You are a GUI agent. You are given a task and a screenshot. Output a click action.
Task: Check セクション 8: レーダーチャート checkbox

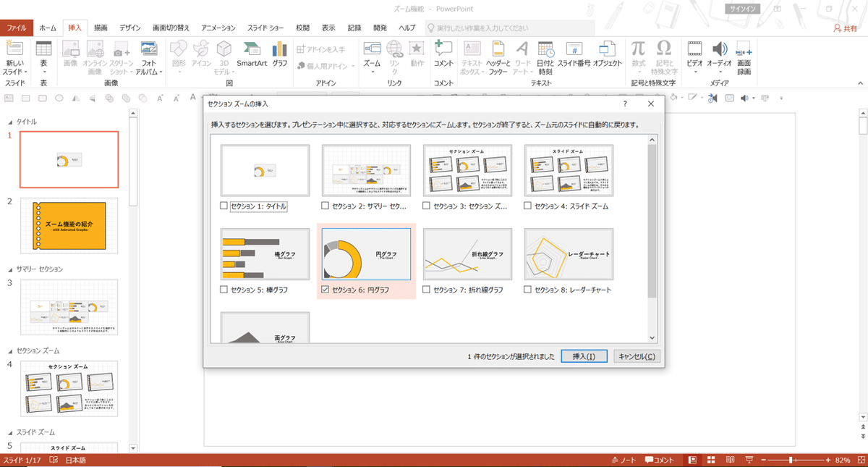pos(528,290)
